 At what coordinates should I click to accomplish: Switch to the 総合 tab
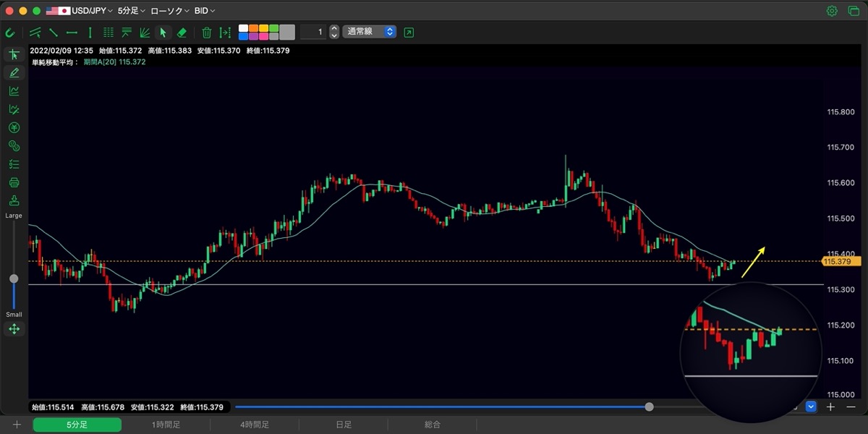click(x=433, y=425)
